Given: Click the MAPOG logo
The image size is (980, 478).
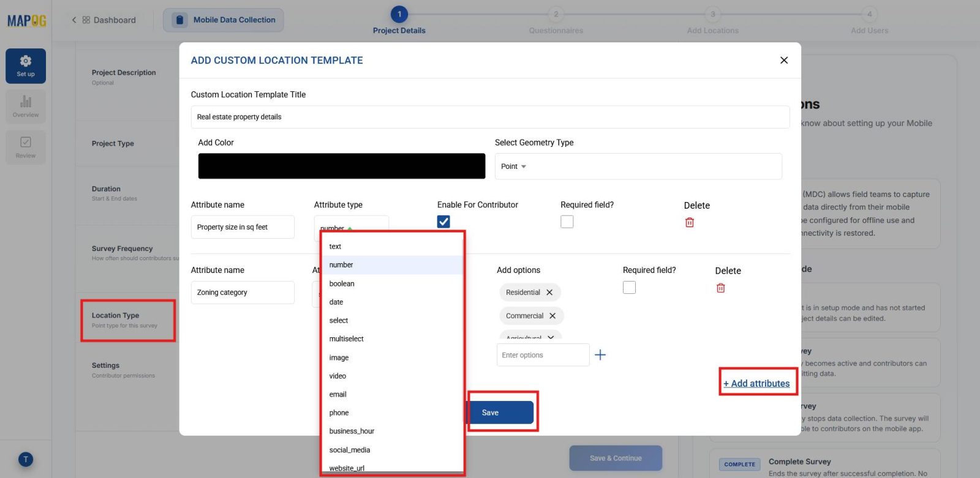Looking at the screenshot, I should (x=26, y=21).
